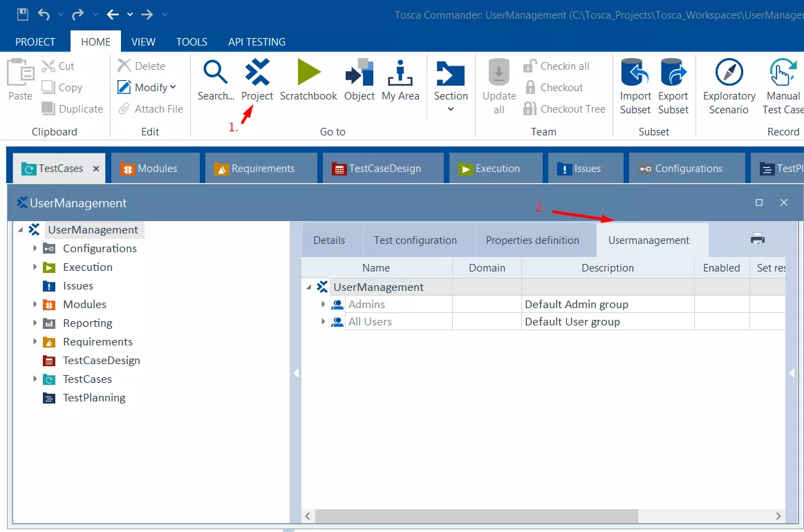This screenshot has width=804, height=532.
Task: Open the Project view from the ribbon
Action: tap(257, 80)
